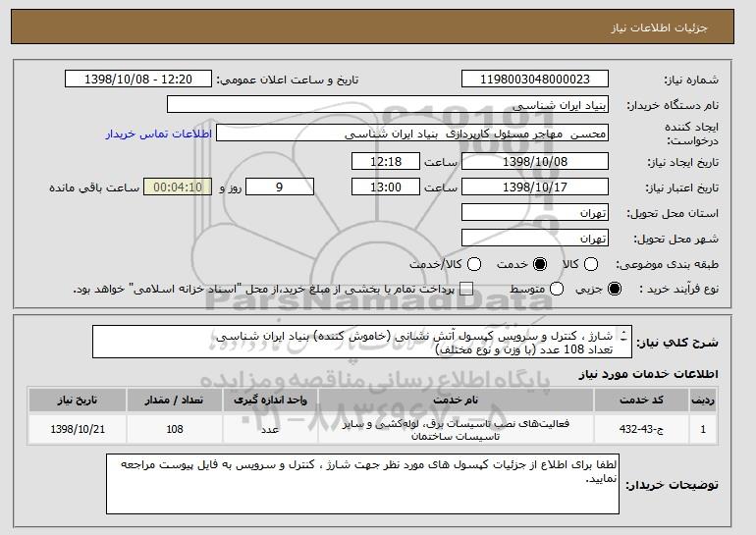
Task: Click the remaining time countdown 00:04:10
Action: coord(178,187)
